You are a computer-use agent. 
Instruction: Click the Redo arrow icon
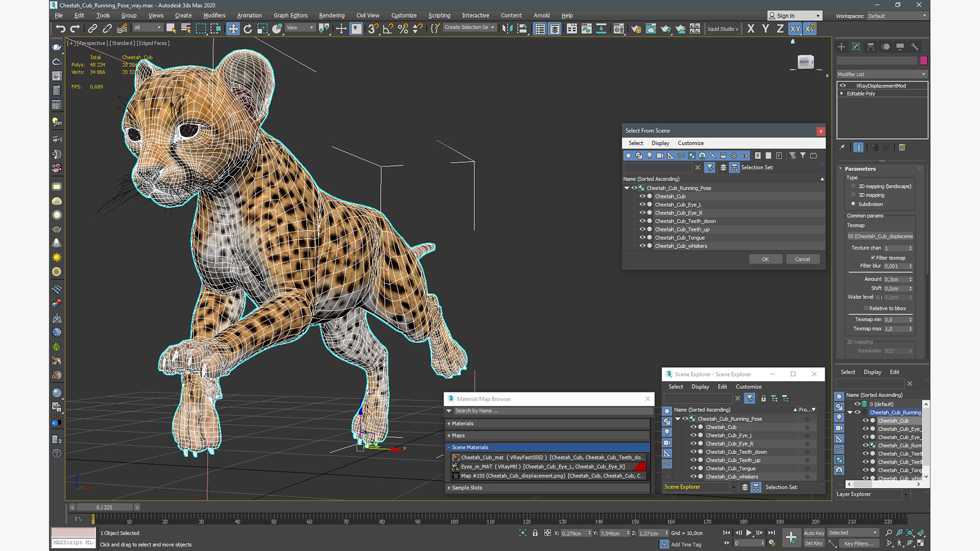pos(75,29)
